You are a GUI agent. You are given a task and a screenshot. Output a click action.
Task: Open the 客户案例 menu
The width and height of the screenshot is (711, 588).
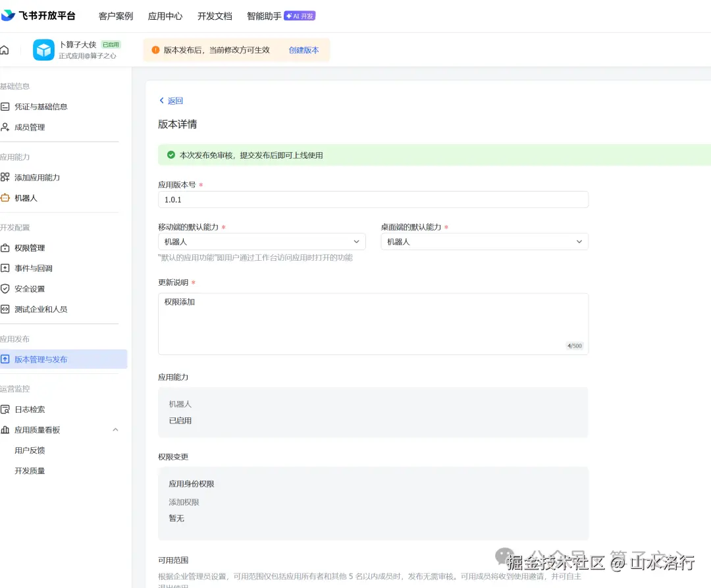(x=116, y=16)
